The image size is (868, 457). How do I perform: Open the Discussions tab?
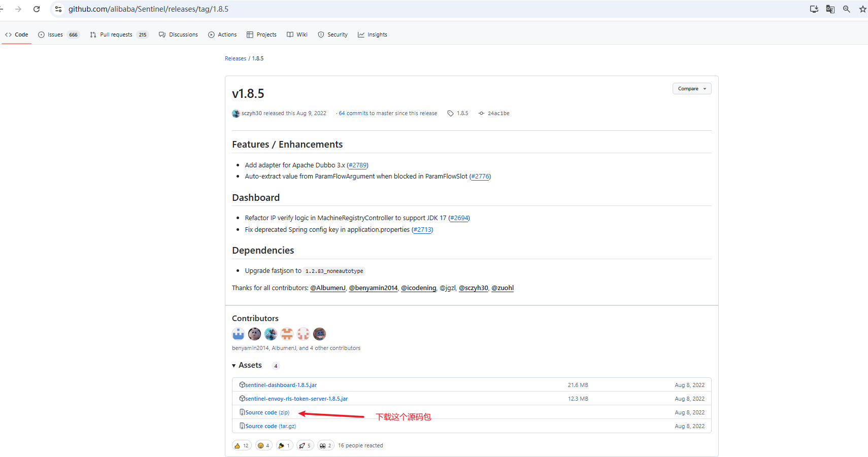(178, 34)
